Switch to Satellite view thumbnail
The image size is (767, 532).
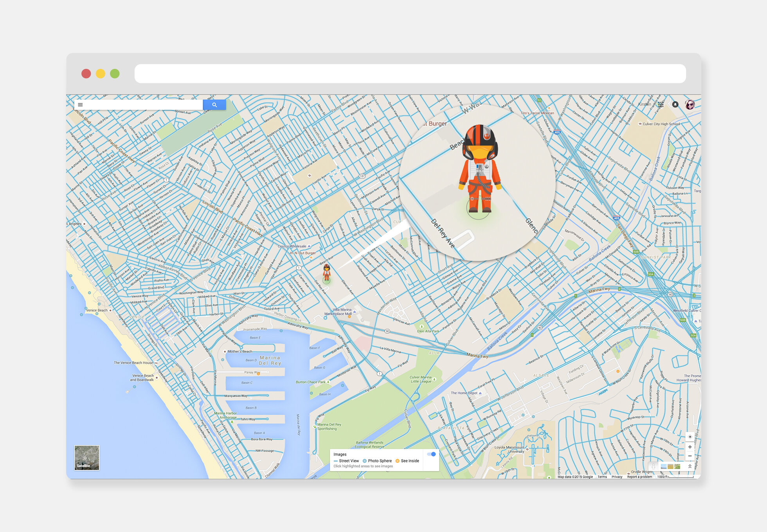[x=87, y=458]
